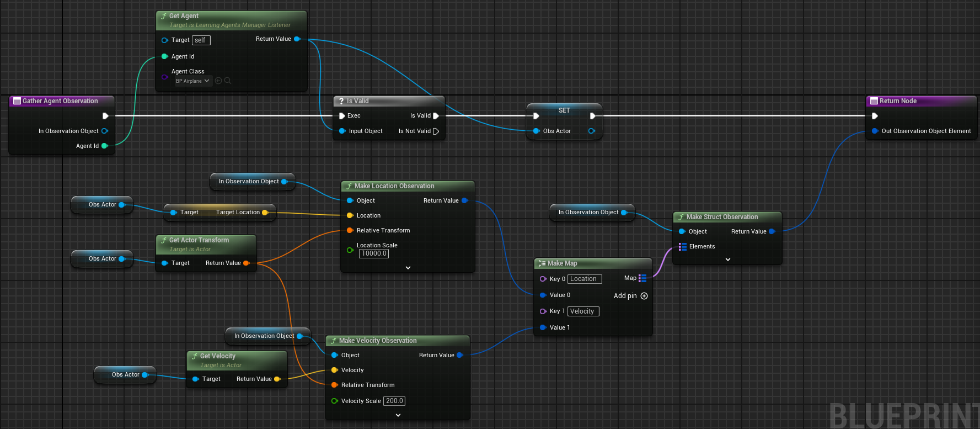This screenshot has width=980, height=429.
Task: Click the Agent Id output pin on Gather Agent Observation
Action: [105, 146]
